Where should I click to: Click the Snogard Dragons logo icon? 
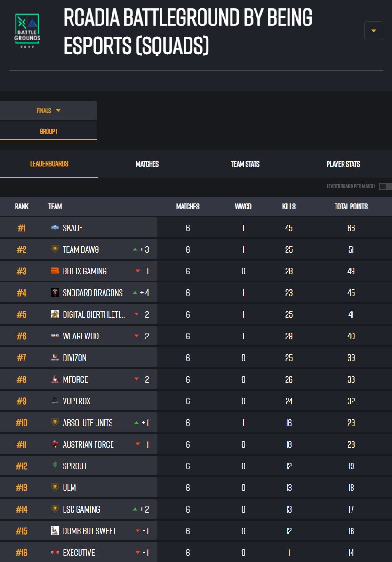point(55,292)
